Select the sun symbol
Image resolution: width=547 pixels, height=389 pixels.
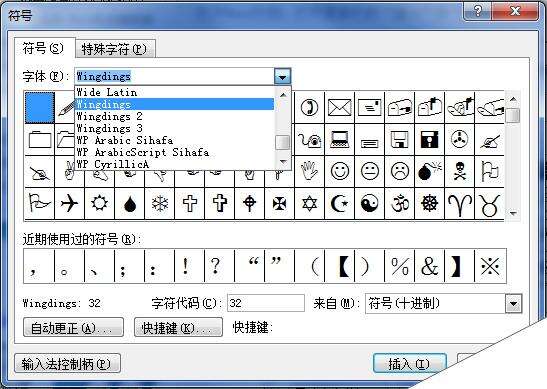(99, 203)
